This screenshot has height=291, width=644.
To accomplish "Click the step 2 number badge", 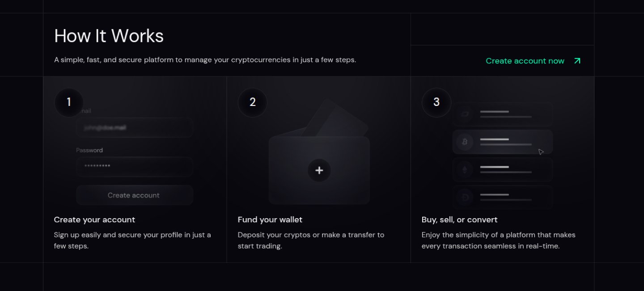I will coord(253,102).
